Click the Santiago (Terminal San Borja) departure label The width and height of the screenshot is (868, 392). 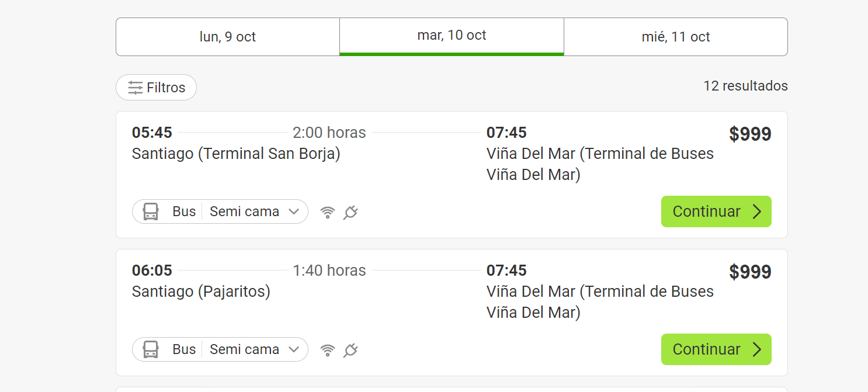click(x=236, y=154)
